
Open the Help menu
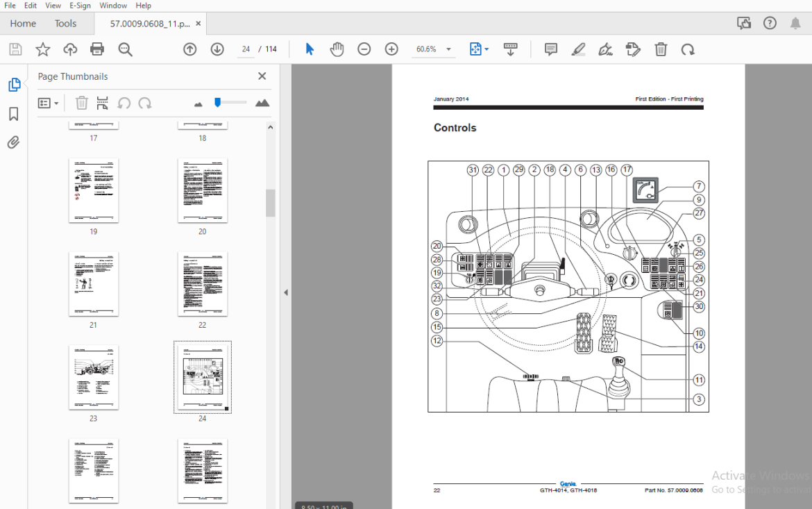pyautogui.click(x=144, y=5)
